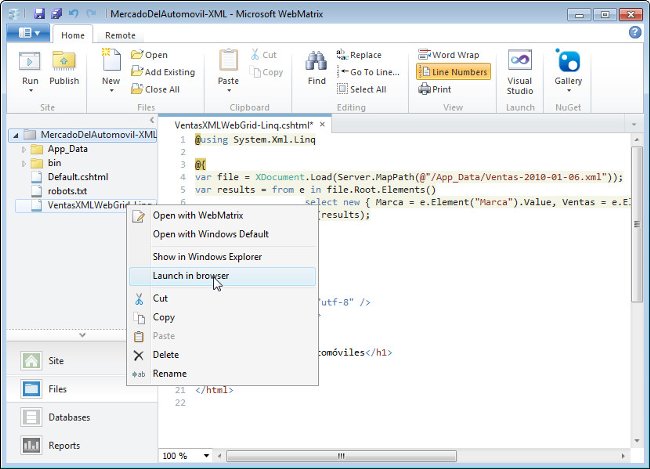
Task: Open the document tabs list dropdown
Action: coord(634,124)
